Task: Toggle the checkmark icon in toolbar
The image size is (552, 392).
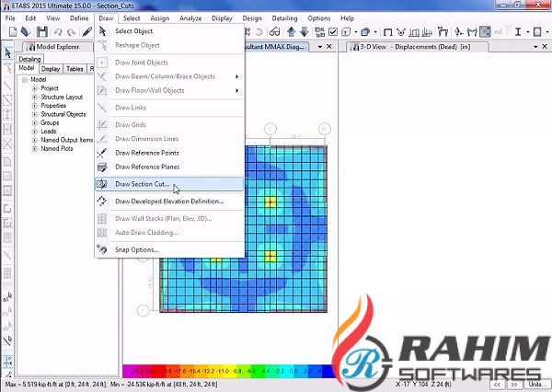Action: [333, 32]
